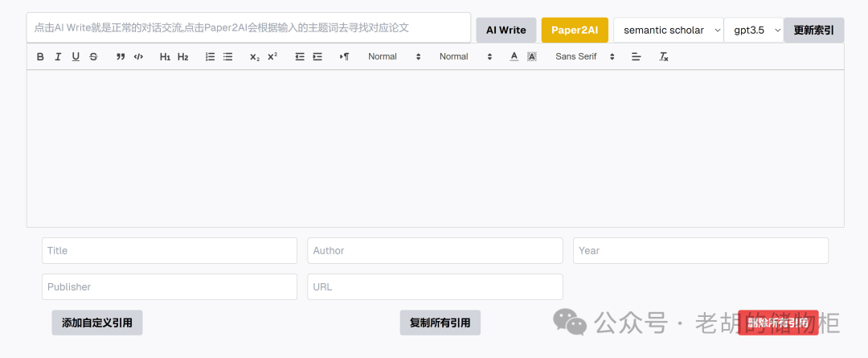Apply Heading 2 style
868x358 pixels.
click(x=182, y=56)
